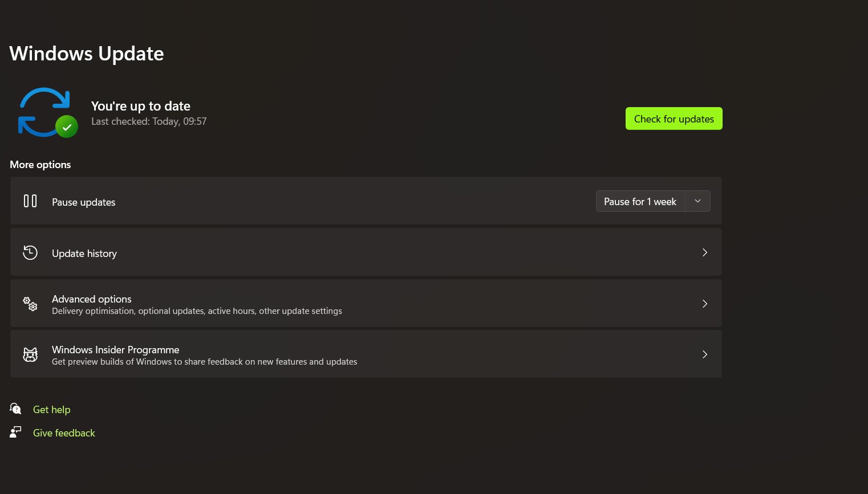The height and width of the screenshot is (494, 868).
Task: Expand Windows Insider Programme using its chevron
Action: pyautogui.click(x=705, y=354)
